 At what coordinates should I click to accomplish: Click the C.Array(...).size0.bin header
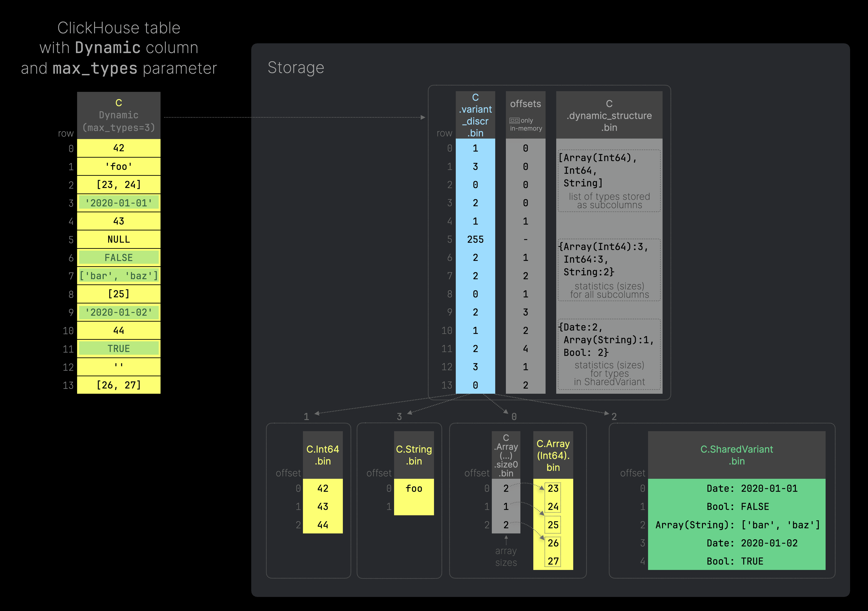click(x=506, y=455)
